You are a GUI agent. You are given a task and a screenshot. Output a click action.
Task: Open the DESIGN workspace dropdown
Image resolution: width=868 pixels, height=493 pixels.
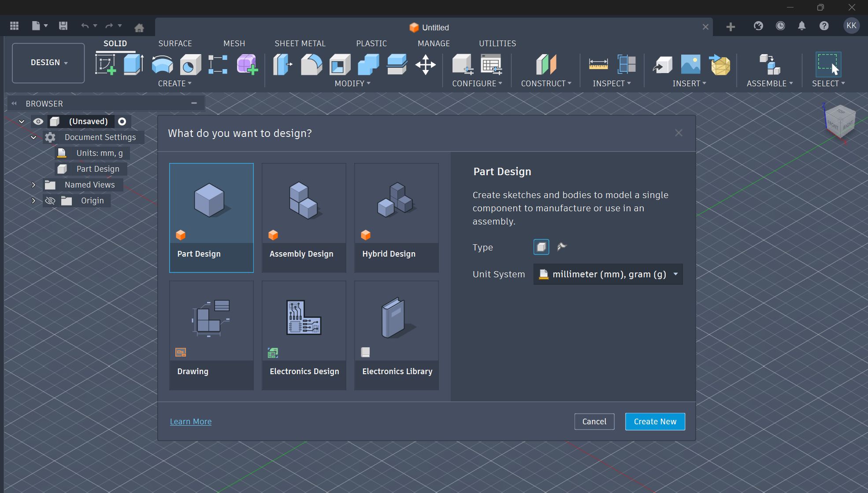coord(48,63)
